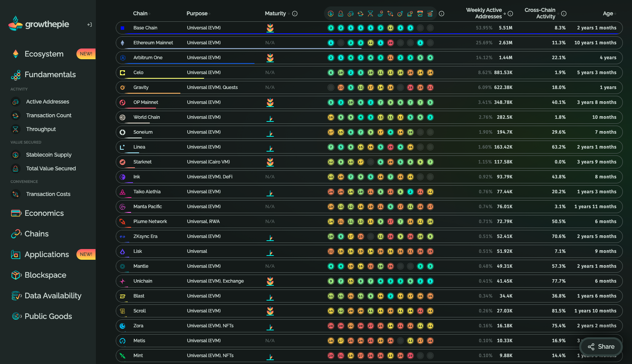Screen dimensions: 632x364
Task: Click the Share button
Action: [x=601, y=346]
